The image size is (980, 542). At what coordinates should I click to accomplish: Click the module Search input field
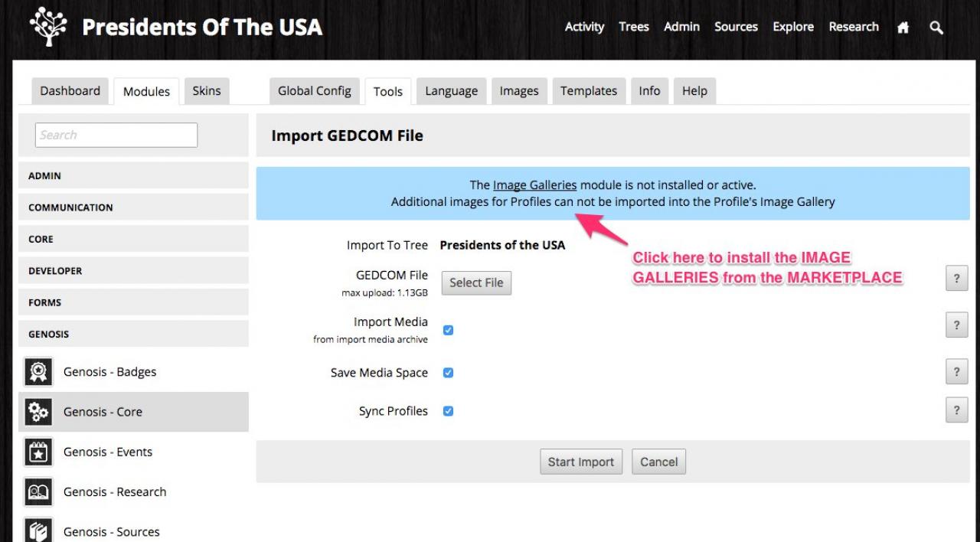pos(116,135)
